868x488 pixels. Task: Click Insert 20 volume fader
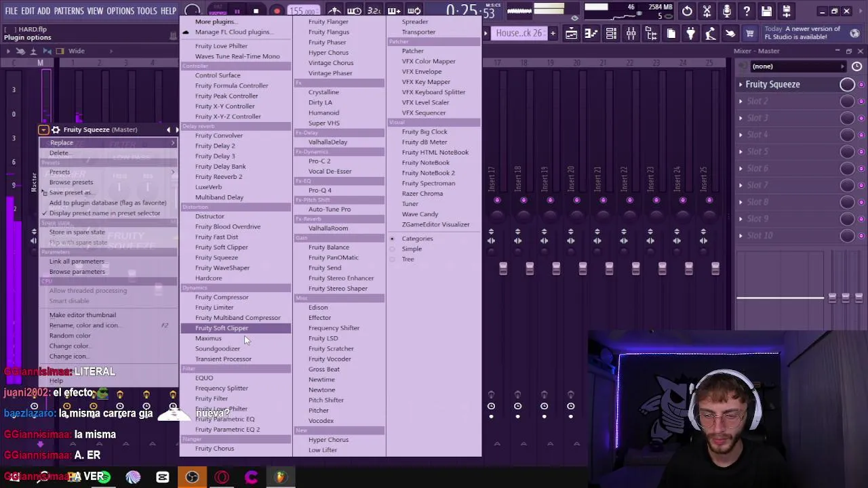[x=583, y=269]
